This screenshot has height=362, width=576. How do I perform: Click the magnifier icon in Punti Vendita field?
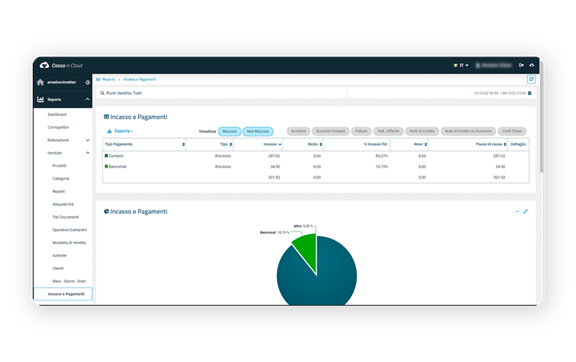click(102, 93)
